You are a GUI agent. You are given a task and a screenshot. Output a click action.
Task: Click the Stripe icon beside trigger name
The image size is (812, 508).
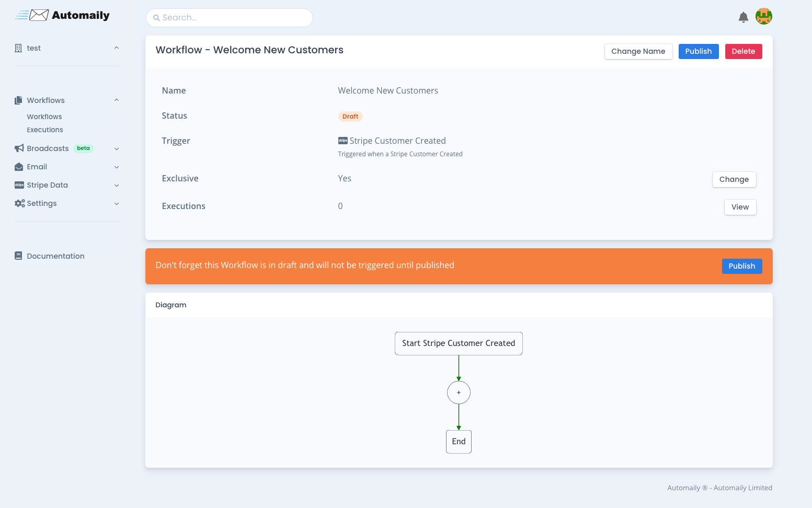pos(343,141)
